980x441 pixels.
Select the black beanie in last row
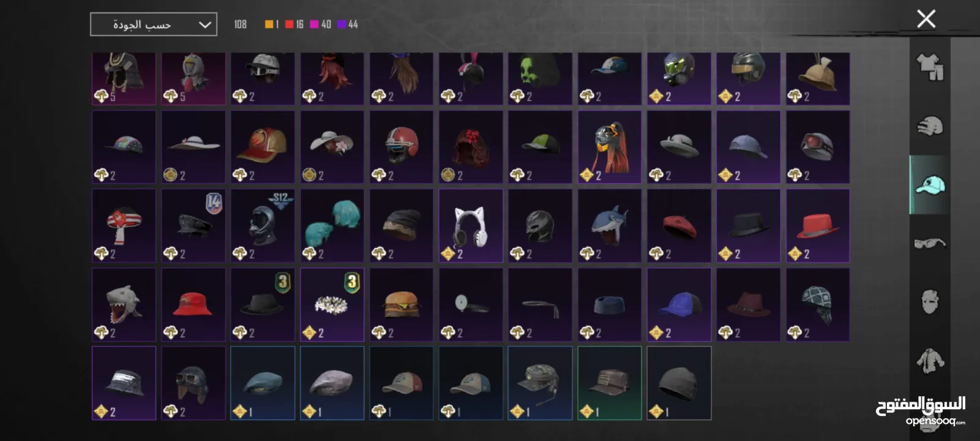pyautogui.click(x=679, y=383)
